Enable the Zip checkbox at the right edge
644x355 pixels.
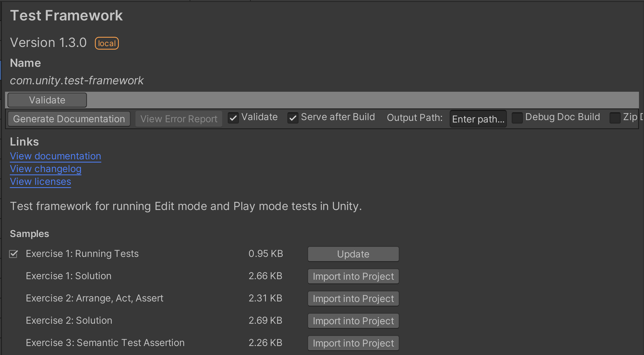coord(615,118)
